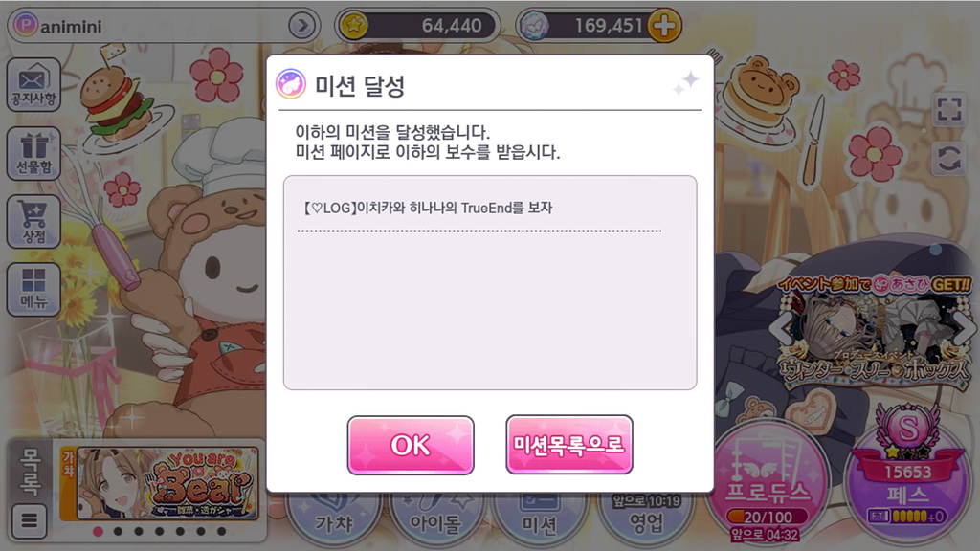This screenshot has height=551, width=980.
Task: Open the 선물함 gift box icon
Action: (33, 153)
